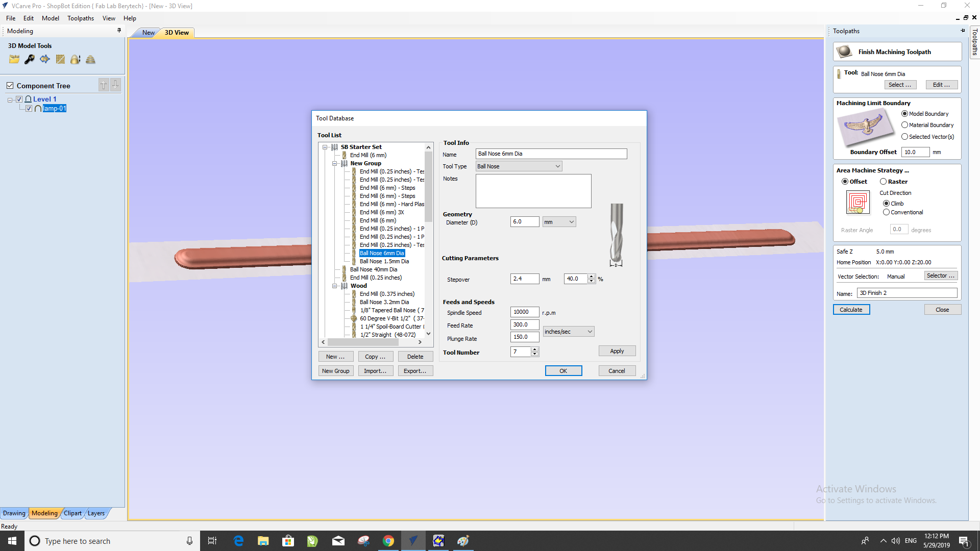Toggle the Level 1 visibility checkbox
This screenshot has height=551, width=980.
point(19,99)
